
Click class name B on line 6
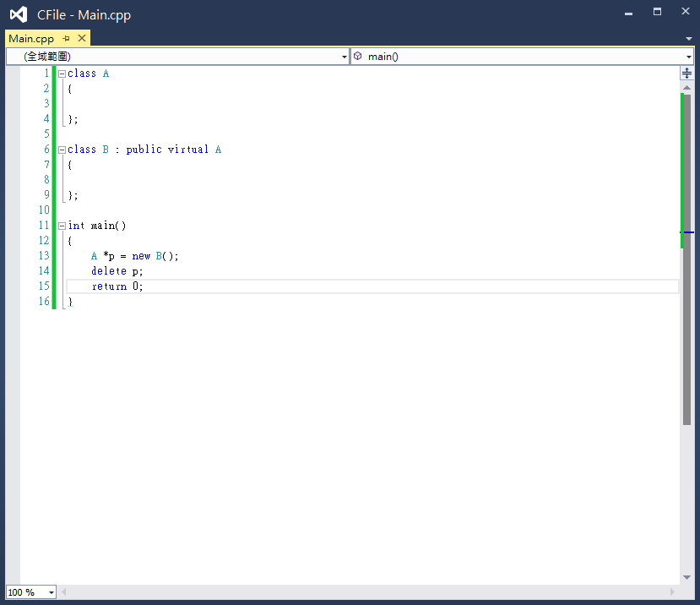tap(106, 150)
